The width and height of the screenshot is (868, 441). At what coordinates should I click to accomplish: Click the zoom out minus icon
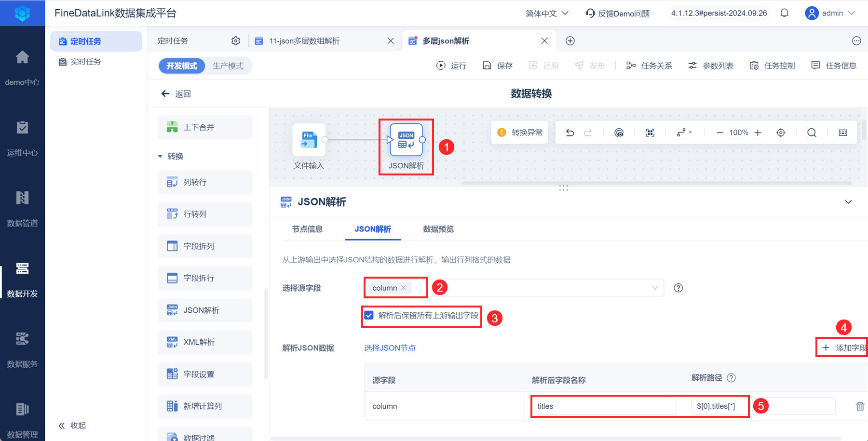pos(720,133)
